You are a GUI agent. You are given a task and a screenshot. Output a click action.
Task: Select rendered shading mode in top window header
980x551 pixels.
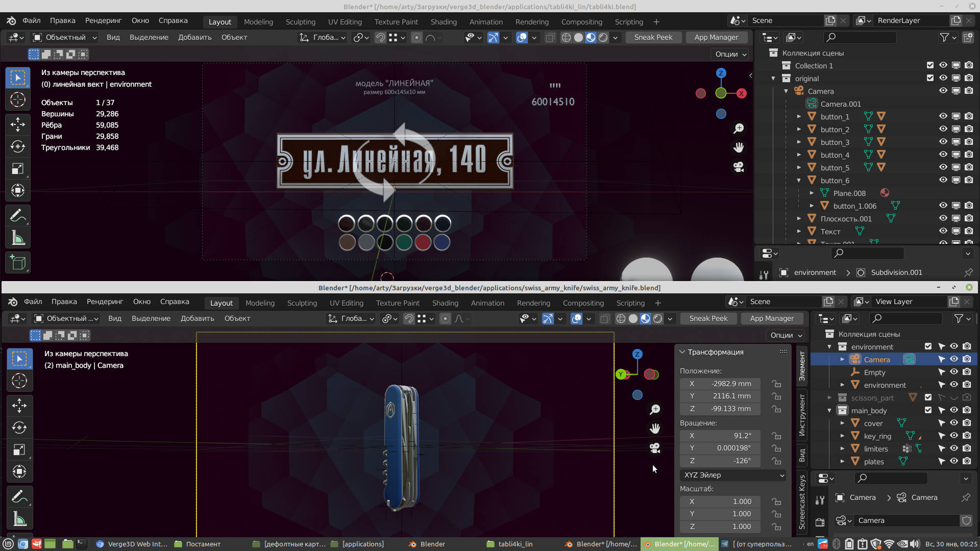coord(603,37)
